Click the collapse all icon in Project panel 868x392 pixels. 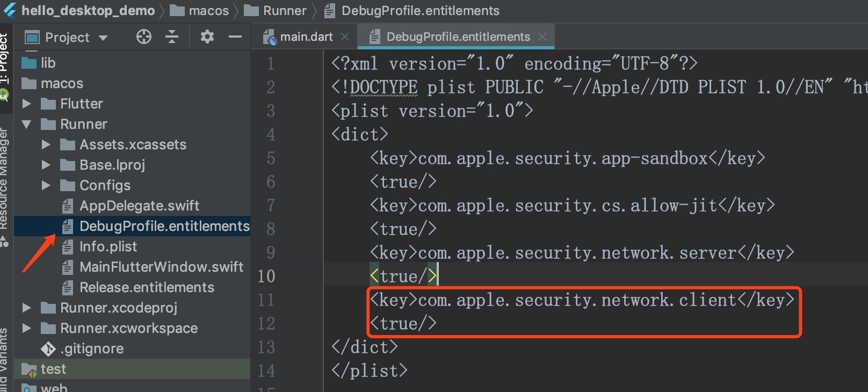172,37
